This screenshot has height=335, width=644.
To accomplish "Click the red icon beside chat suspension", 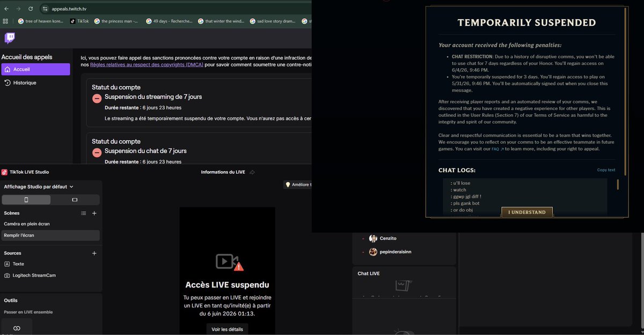I will coord(97,152).
